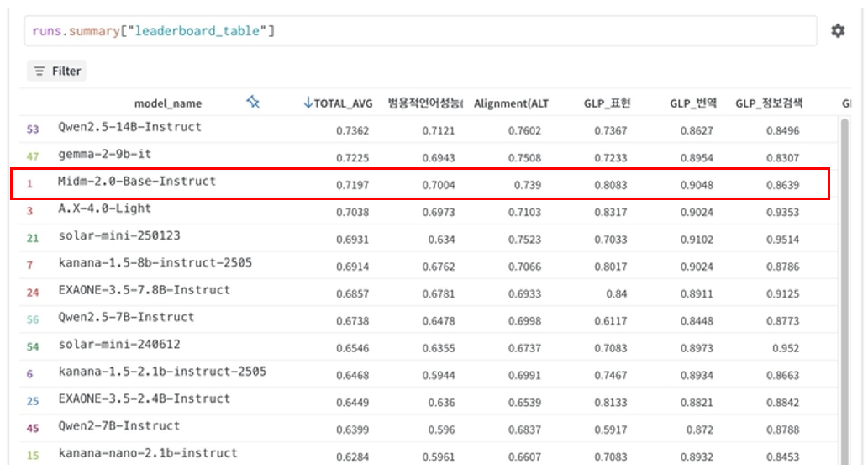Click Alignment value 0.739
Viewport: 868px width, 475px height.
(x=527, y=185)
